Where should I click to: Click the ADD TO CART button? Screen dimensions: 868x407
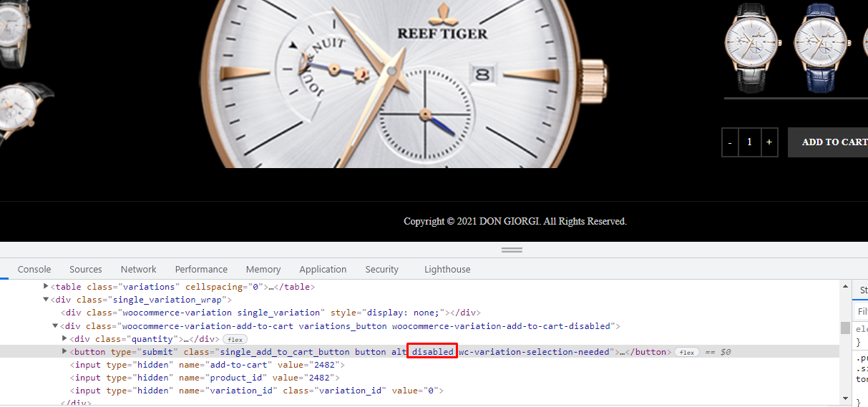pyautogui.click(x=828, y=142)
